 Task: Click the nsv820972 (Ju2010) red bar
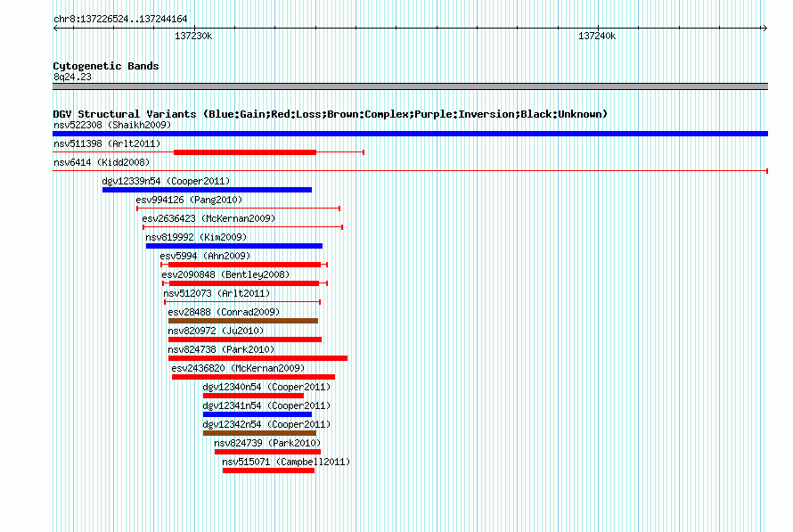[x=245, y=340]
